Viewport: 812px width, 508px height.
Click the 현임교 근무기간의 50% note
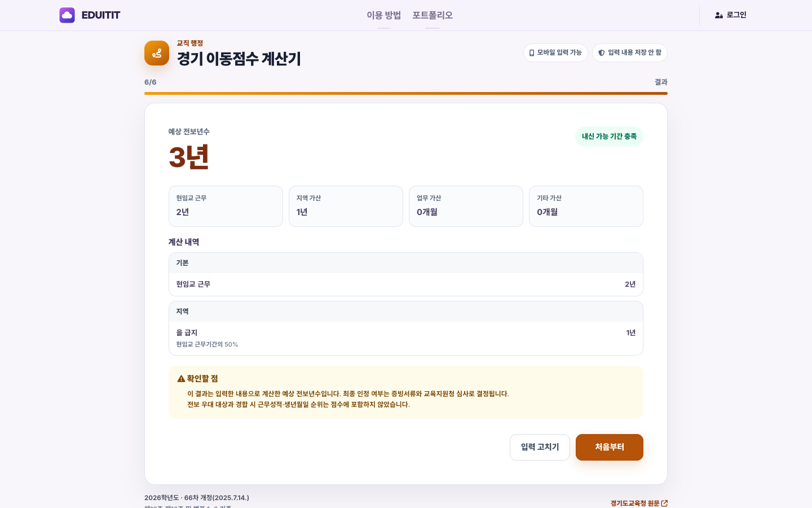(x=207, y=344)
